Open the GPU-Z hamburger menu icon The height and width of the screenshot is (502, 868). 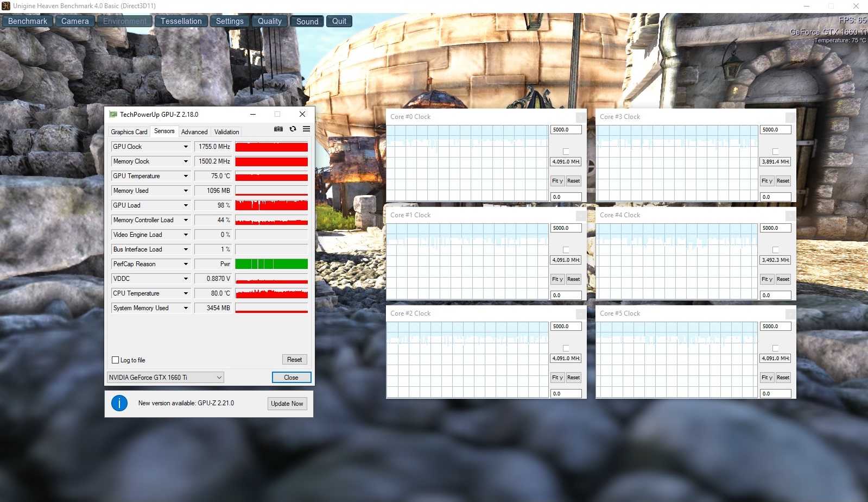(x=307, y=129)
